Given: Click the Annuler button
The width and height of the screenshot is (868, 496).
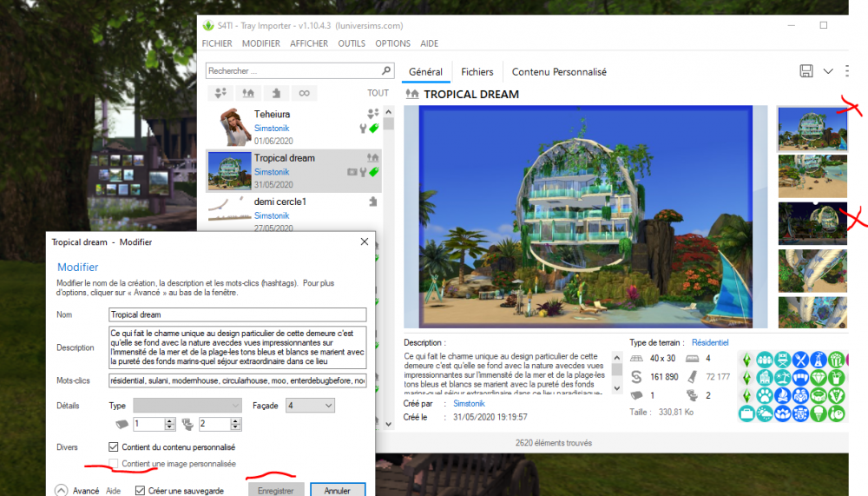Looking at the screenshot, I should click(x=337, y=490).
